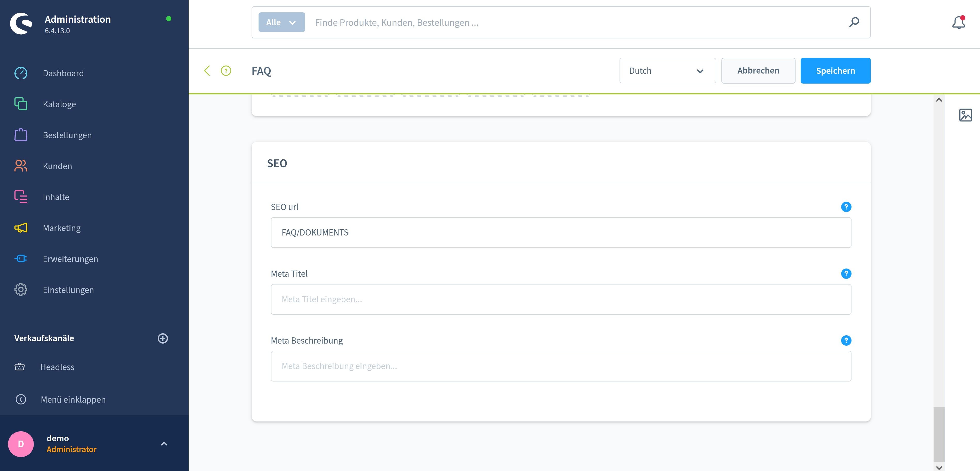Screen dimensions: 980x471
Task: Click the Shopware logo icon
Action: [x=21, y=23]
